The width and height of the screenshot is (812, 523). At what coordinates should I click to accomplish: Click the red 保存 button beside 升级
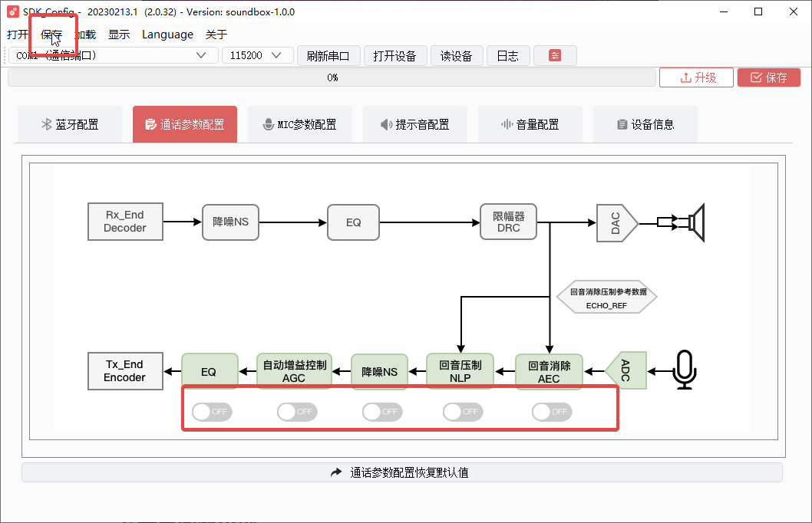coord(769,77)
